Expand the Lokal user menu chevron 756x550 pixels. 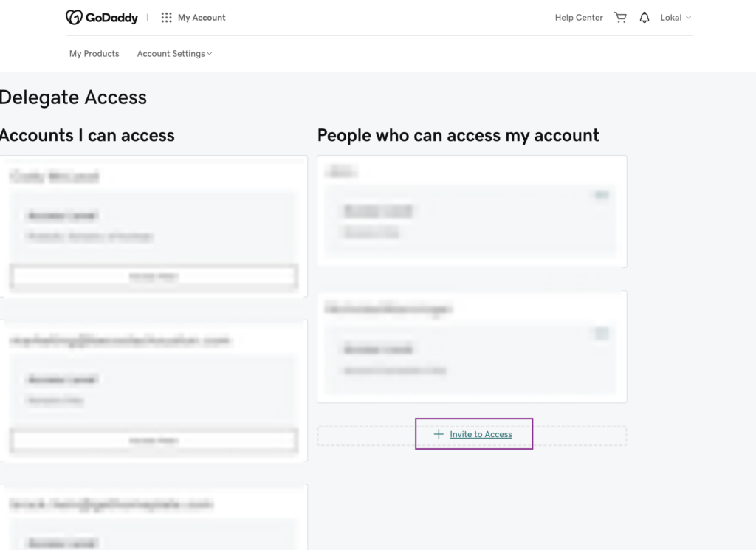pyautogui.click(x=689, y=18)
